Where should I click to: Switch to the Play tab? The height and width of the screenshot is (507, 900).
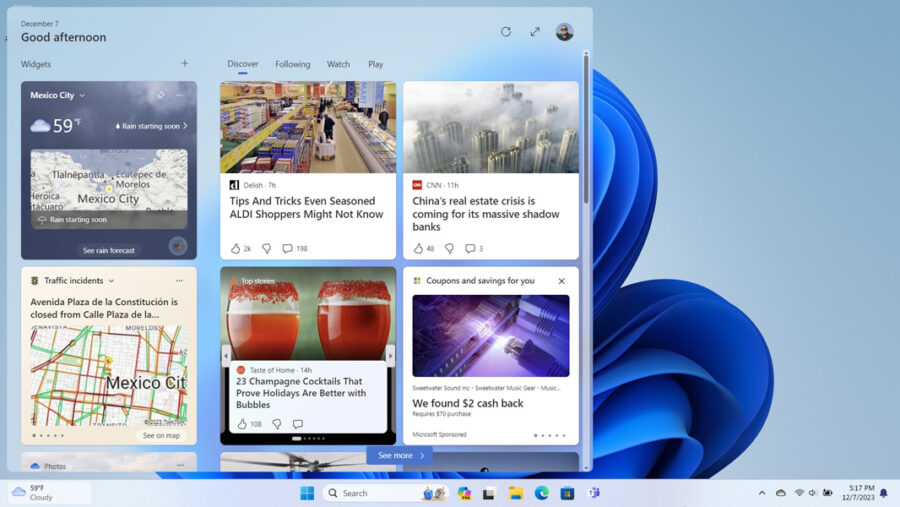(376, 64)
